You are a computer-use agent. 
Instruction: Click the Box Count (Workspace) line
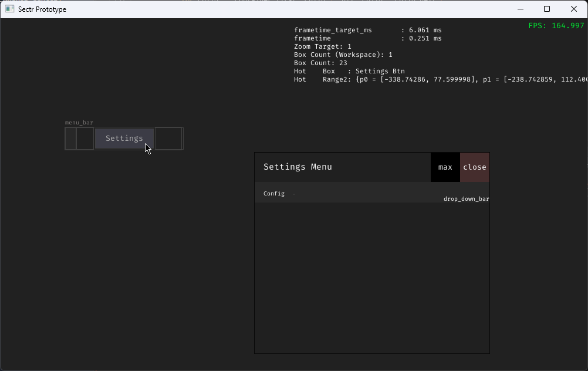coord(343,55)
